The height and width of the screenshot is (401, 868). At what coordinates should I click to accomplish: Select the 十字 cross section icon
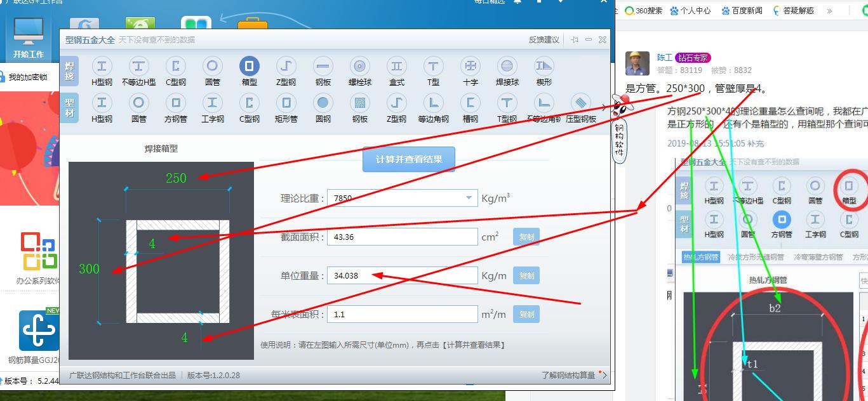click(470, 66)
